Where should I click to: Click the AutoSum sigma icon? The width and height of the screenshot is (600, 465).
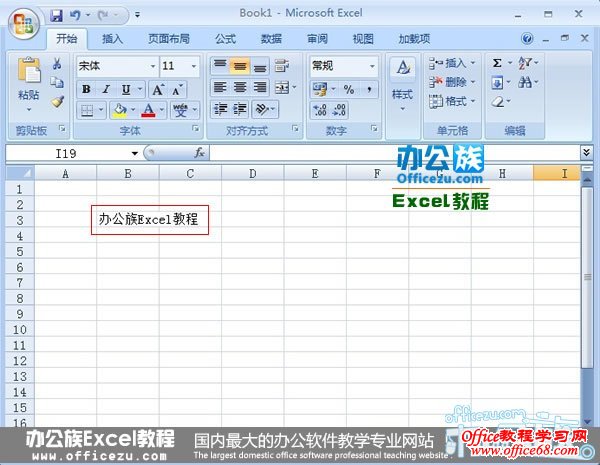tap(497, 62)
